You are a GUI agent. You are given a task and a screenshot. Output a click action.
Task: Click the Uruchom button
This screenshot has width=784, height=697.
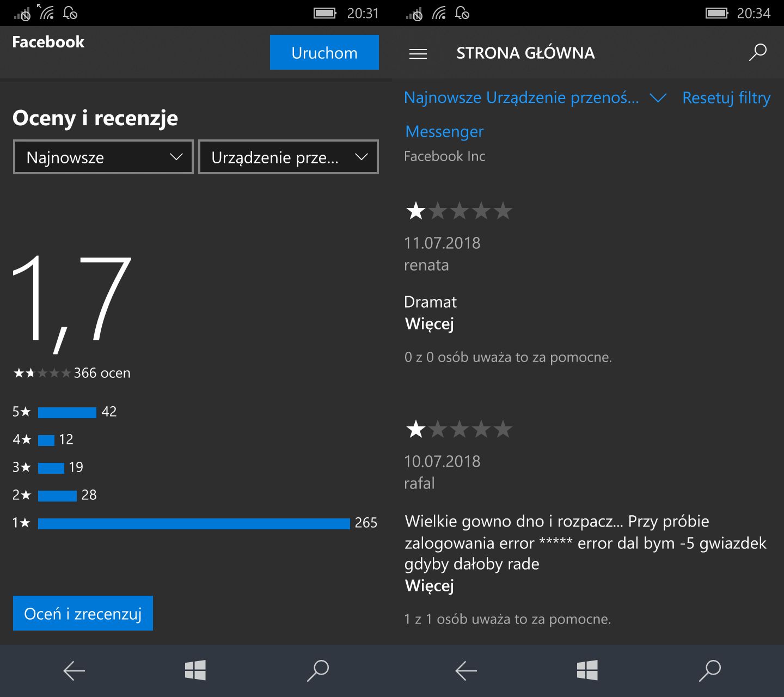click(x=324, y=52)
